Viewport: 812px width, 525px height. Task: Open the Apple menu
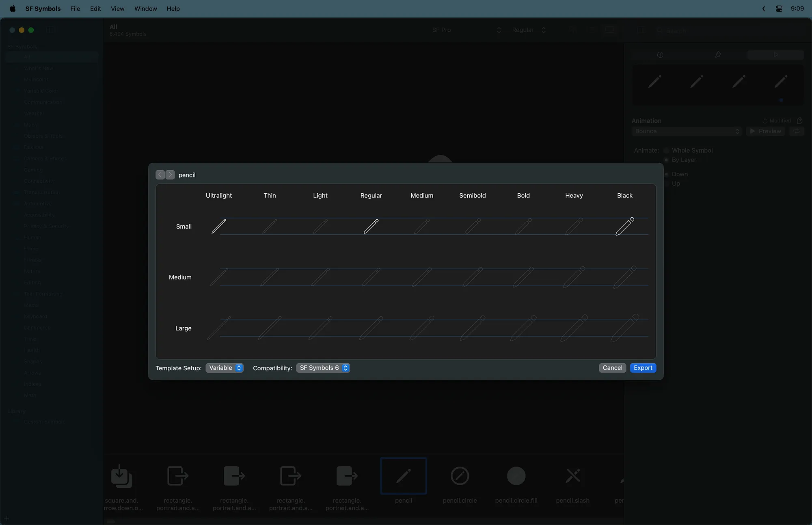[13, 9]
